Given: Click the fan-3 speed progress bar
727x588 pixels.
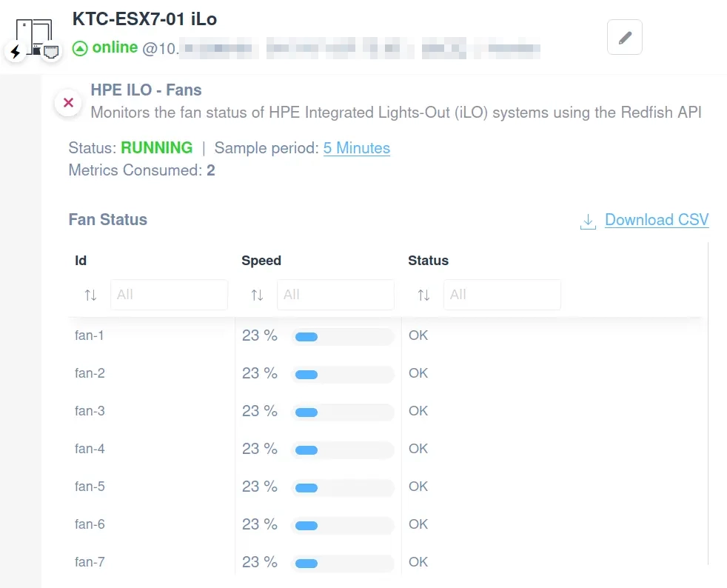Looking at the screenshot, I should click(342, 412).
